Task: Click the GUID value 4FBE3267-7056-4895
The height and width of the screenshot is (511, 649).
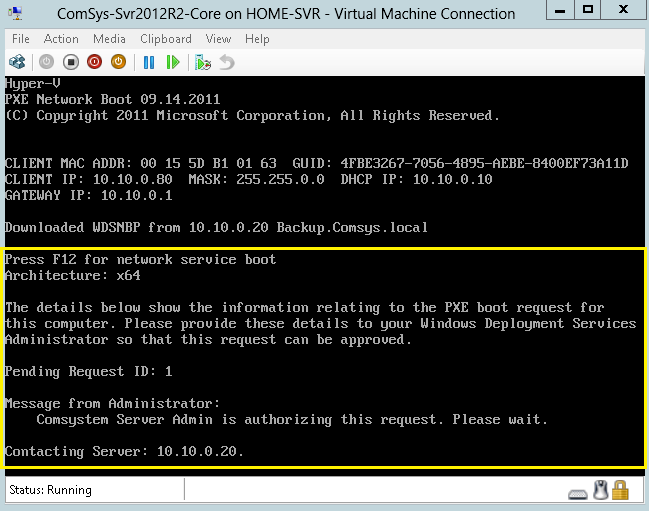Action: point(484,163)
